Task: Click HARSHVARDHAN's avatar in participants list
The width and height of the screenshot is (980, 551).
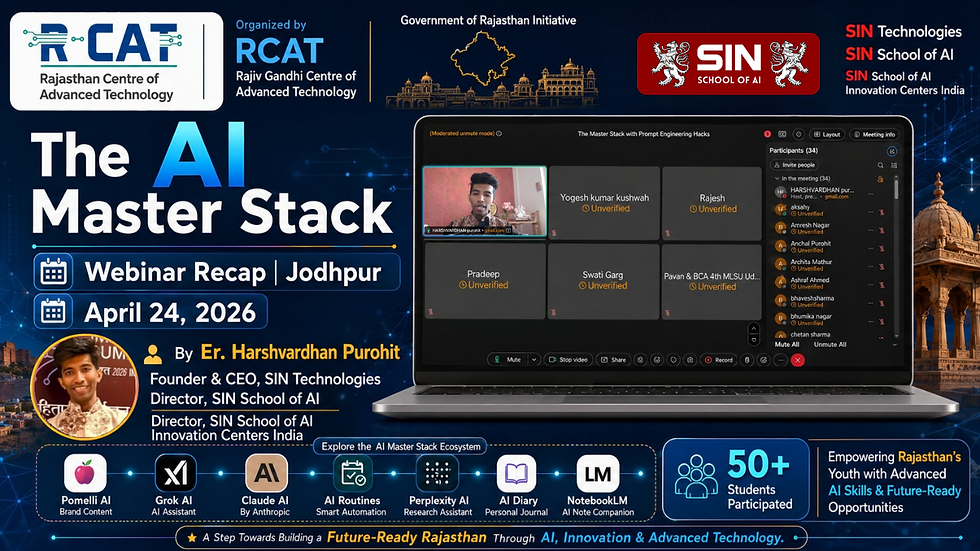Action: click(780, 192)
